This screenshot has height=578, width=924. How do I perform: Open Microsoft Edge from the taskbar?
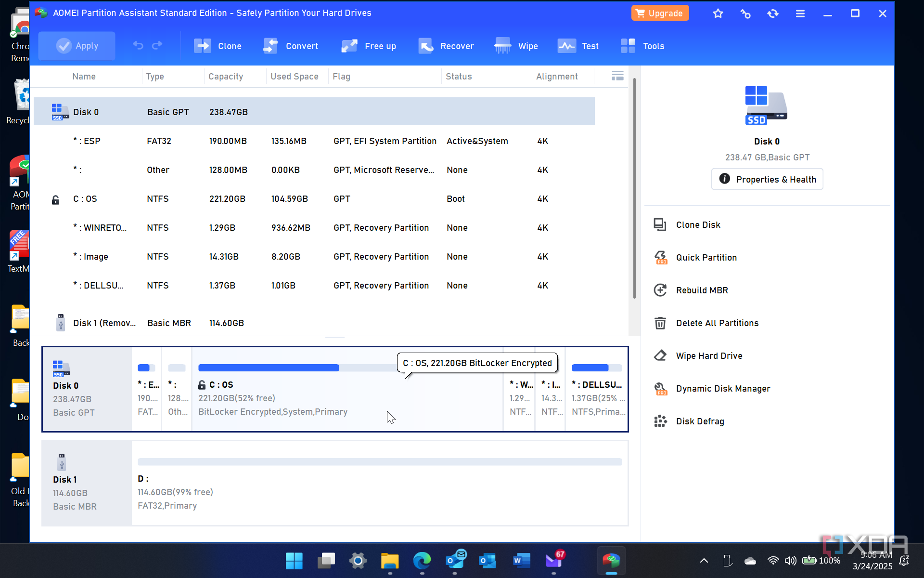(x=422, y=561)
